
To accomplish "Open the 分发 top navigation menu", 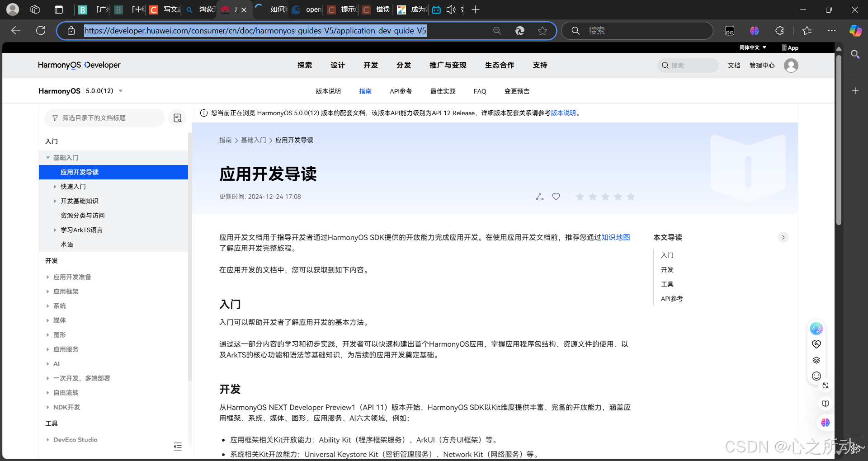I will point(404,65).
